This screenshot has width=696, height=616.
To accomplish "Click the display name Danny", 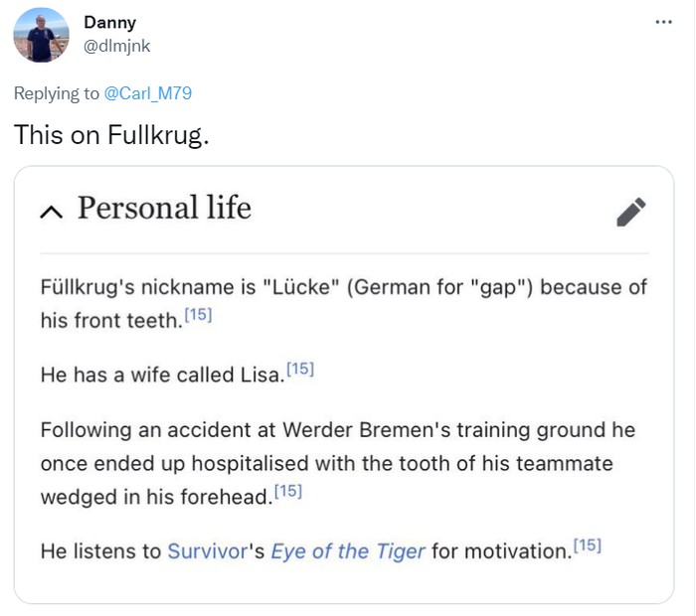I will [109, 22].
